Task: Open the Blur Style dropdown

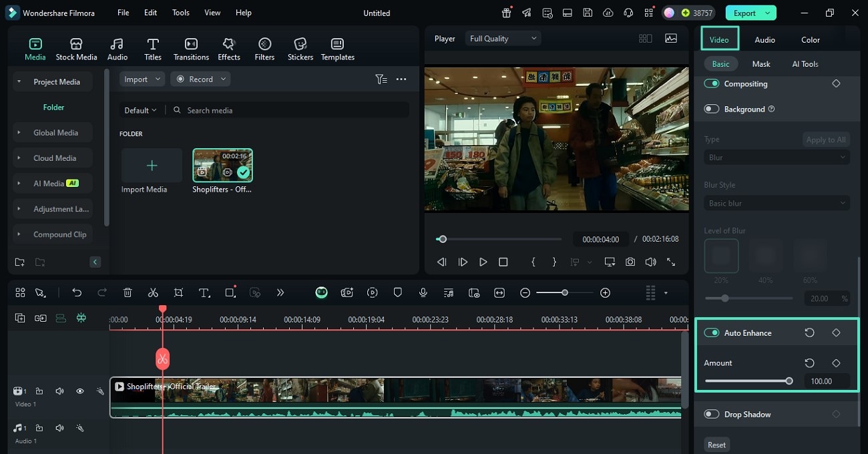Action: coord(777,203)
